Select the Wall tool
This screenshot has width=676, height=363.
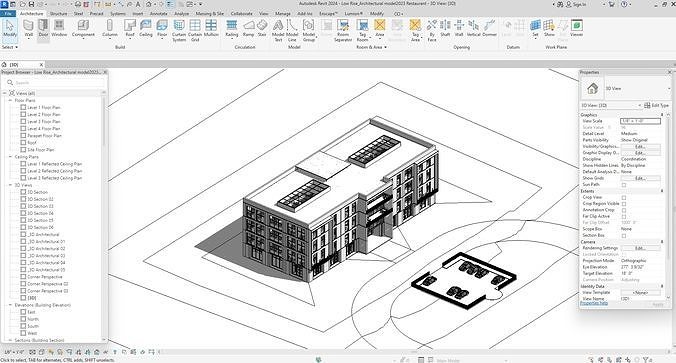coord(28,29)
